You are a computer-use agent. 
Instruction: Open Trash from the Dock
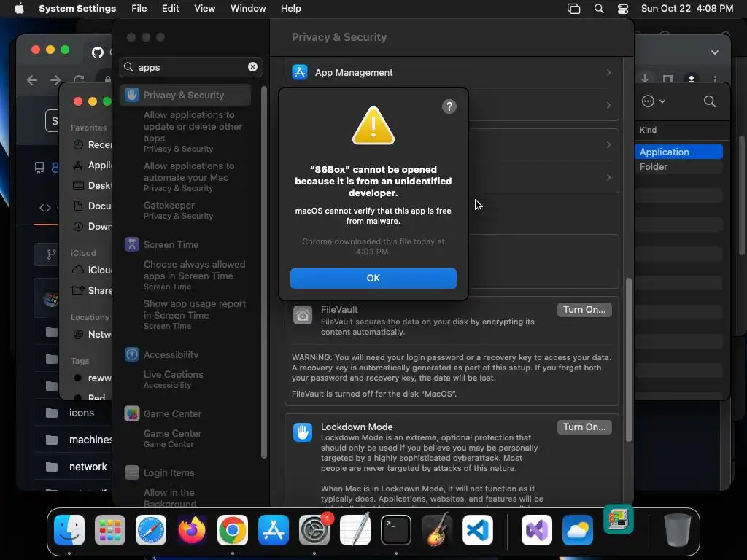coord(678,530)
